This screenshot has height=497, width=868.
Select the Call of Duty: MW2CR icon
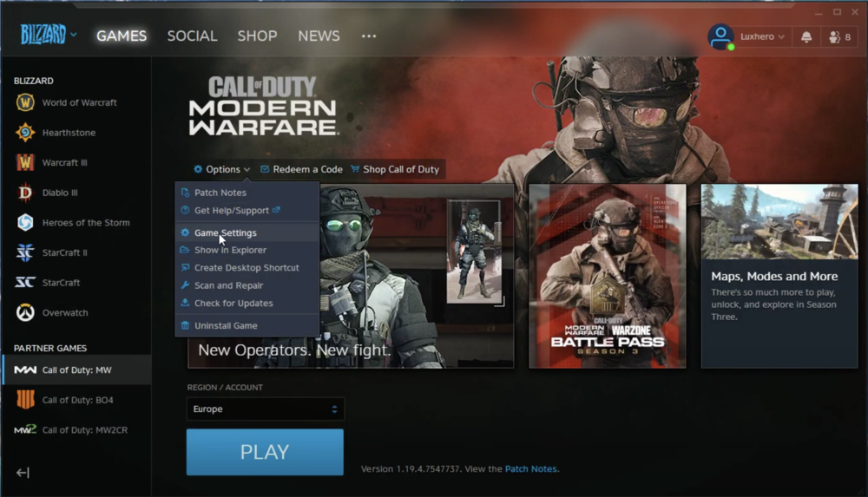pos(25,429)
